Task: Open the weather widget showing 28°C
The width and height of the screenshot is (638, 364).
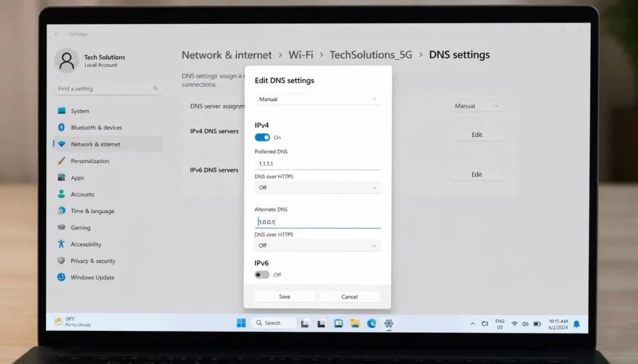Action: (x=74, y=322)
